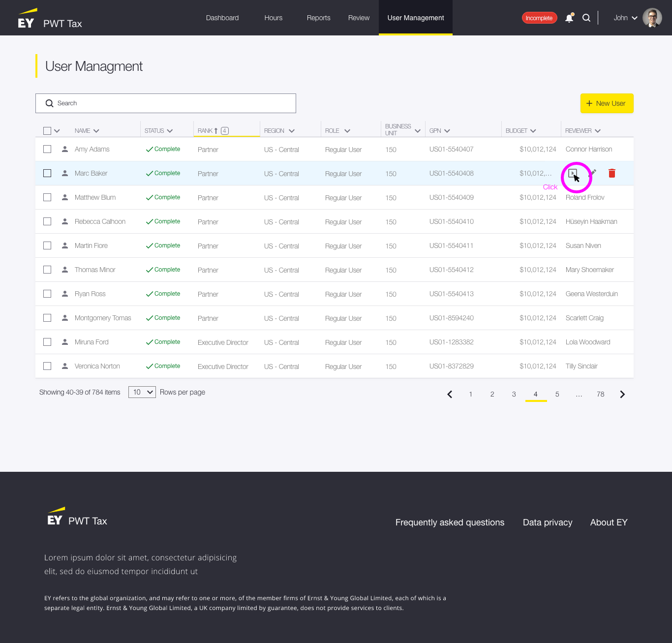Select the edit pencil icon on Marc Baker's row

pos(592,173)
